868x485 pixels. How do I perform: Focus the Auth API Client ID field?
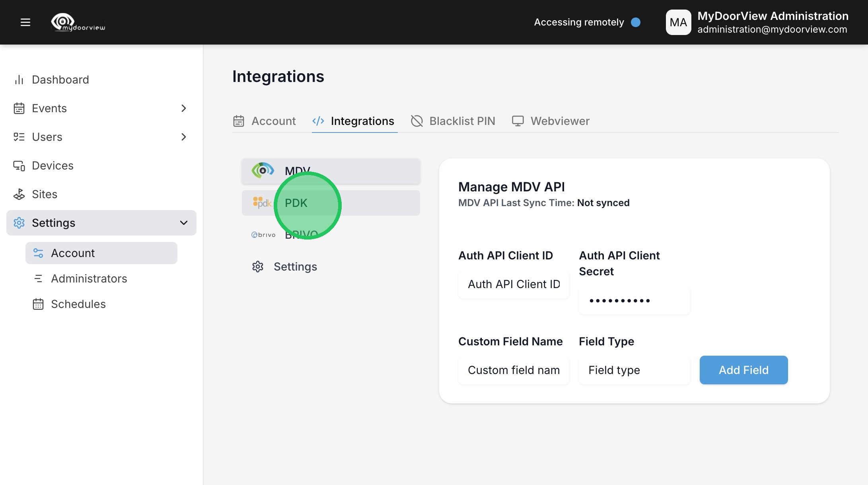(x=514, y=284)
